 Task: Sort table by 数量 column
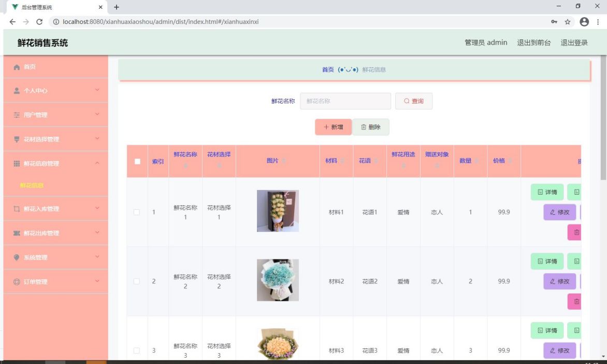click(x=477, y=161)
